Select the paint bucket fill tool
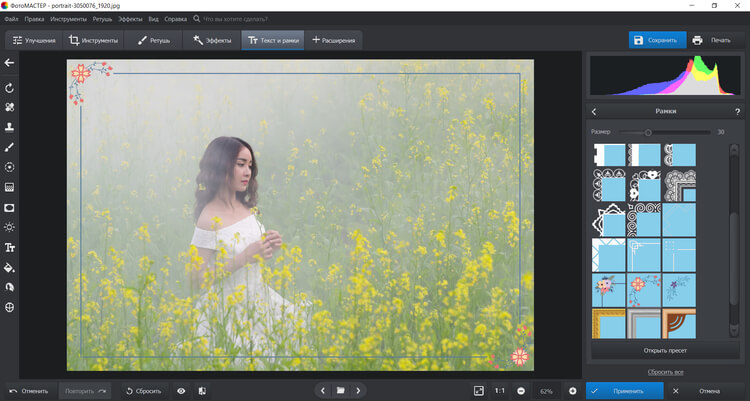This screenshot has width=750, height=401. click(x=10, y=268)
